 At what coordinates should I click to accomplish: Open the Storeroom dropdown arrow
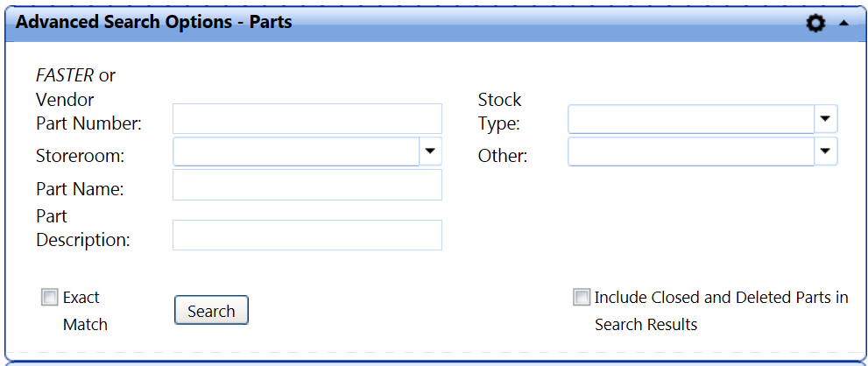(430, 151)
